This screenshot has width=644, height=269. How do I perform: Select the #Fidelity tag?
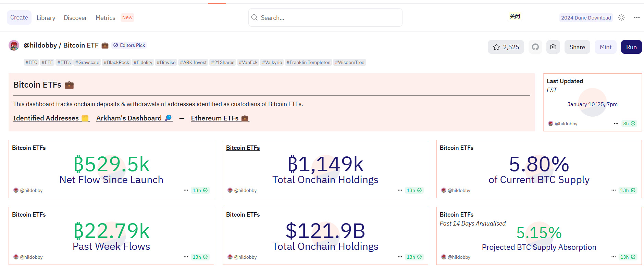pos(143,62)
